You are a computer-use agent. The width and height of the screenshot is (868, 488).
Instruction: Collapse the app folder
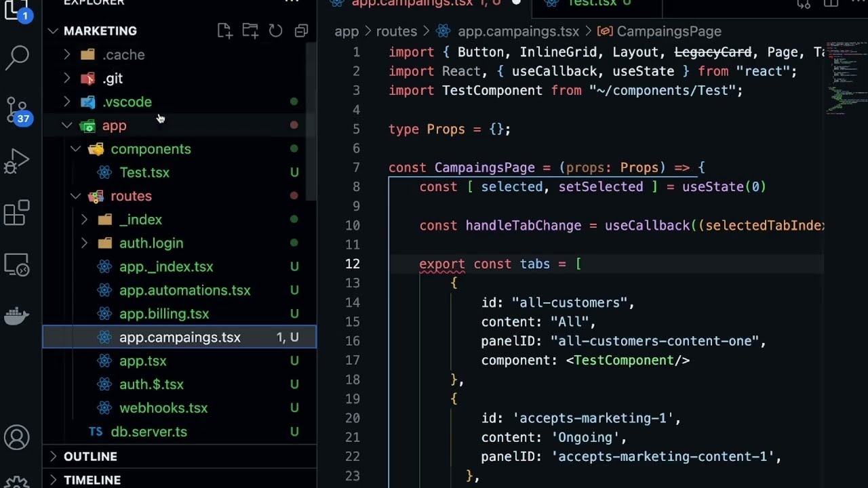pyautogui.click(x=66, y=125)
